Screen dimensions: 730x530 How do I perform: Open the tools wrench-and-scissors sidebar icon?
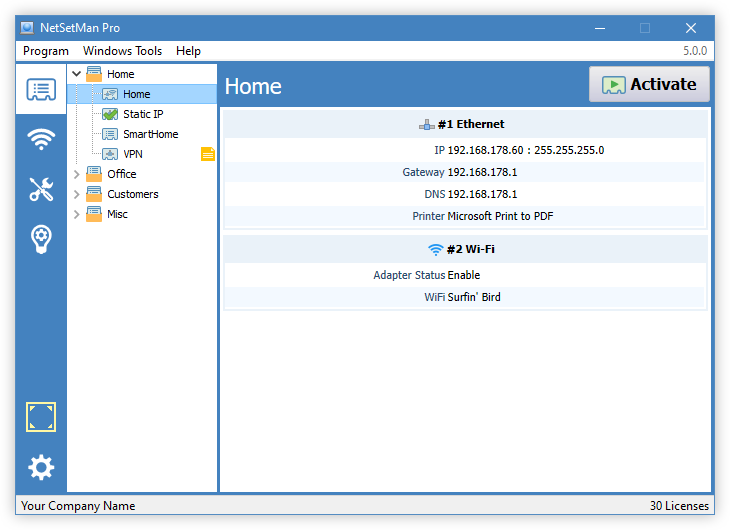pos(41,189)
